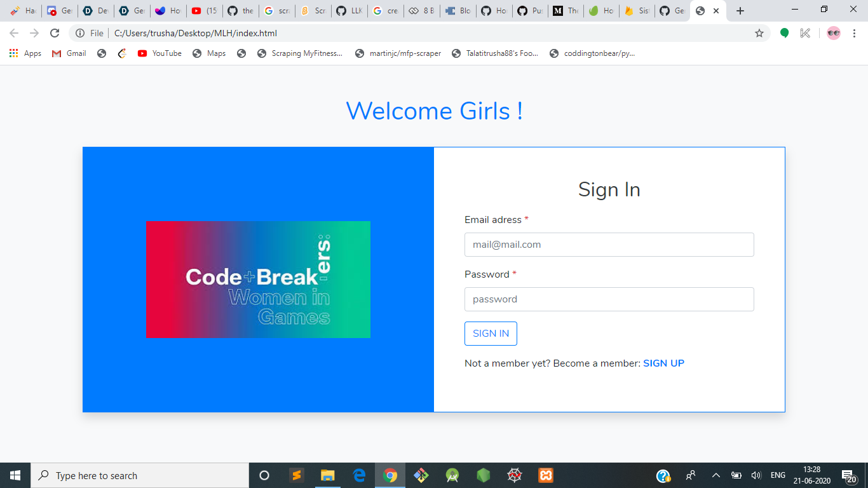Launch Microsoft Edge from the taskbar
The width and height of the screenshot is (868, 488).
359,475
